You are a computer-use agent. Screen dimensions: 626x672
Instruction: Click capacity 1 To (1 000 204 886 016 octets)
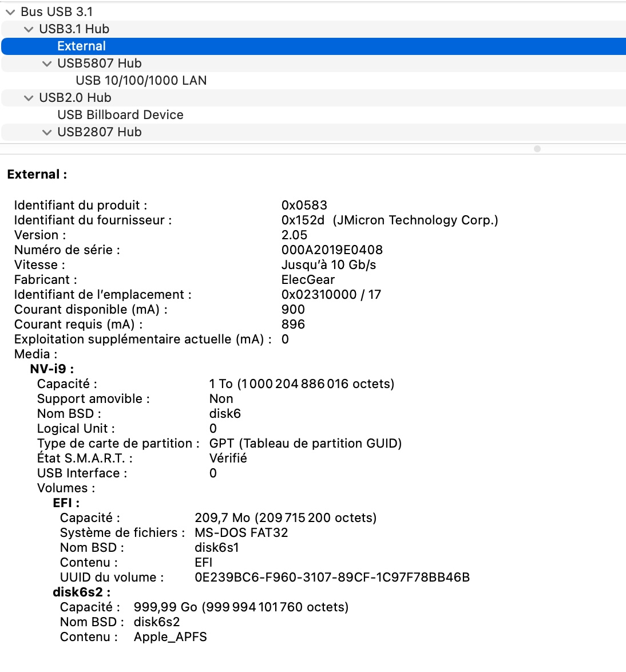click(x=302, y=384)
